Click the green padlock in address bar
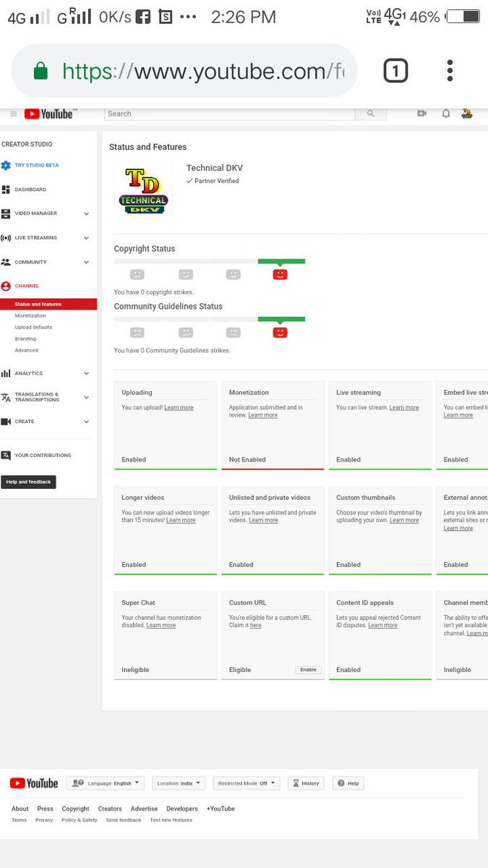Viewport: 488px width, 868px height. (41, 71)
